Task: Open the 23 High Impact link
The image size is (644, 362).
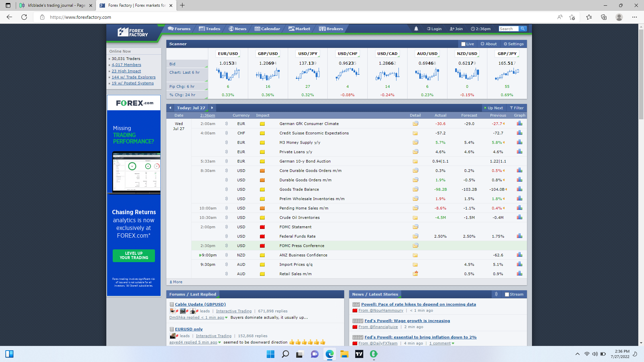Action: tap(126, 71)
